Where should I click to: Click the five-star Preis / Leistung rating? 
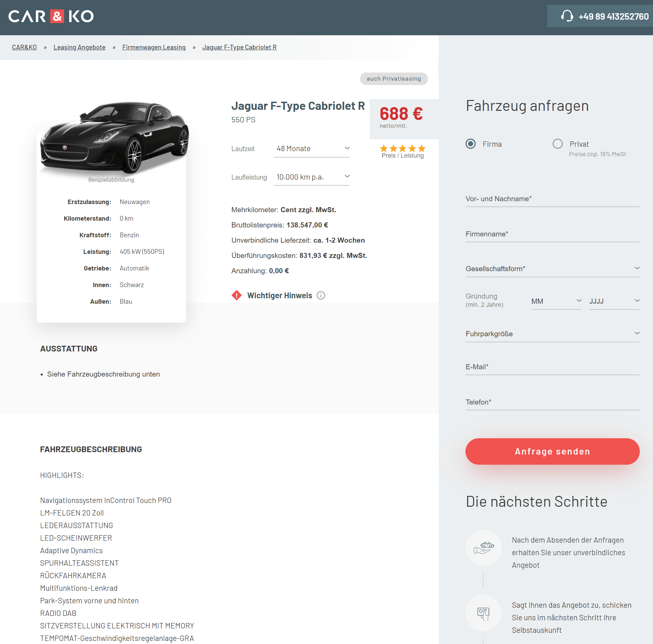[x=402, y=148]
